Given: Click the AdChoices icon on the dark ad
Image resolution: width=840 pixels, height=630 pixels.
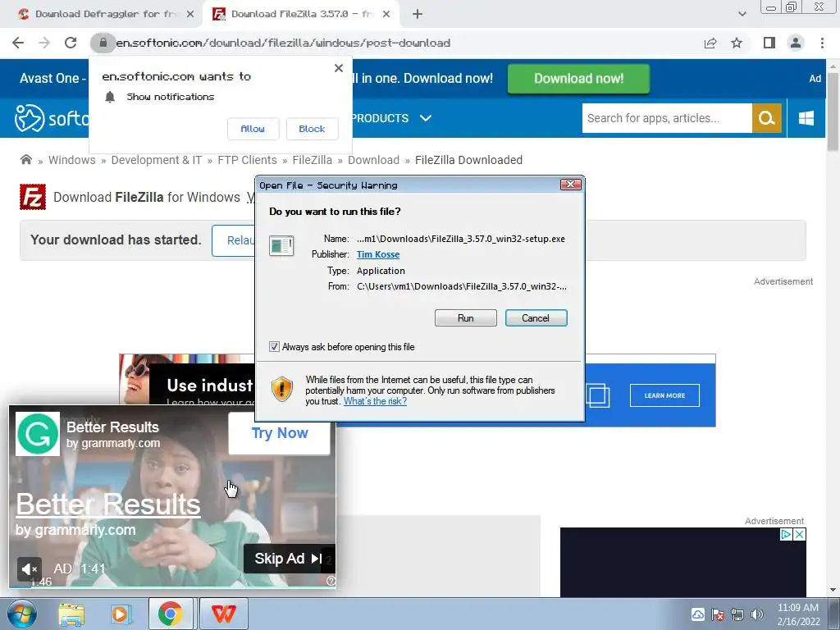Looking at the screenshot, I should tap(786, 534).
